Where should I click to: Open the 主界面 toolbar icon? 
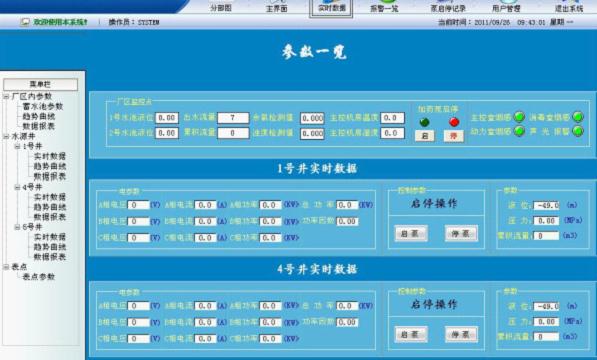(276, 6)
